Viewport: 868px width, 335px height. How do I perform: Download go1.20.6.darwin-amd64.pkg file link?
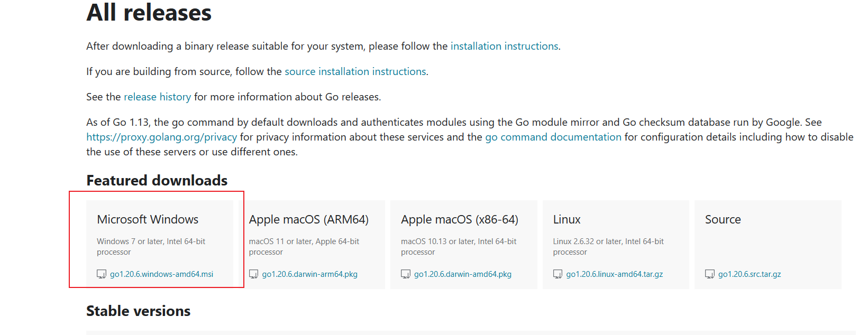click(x=462, y=274)
